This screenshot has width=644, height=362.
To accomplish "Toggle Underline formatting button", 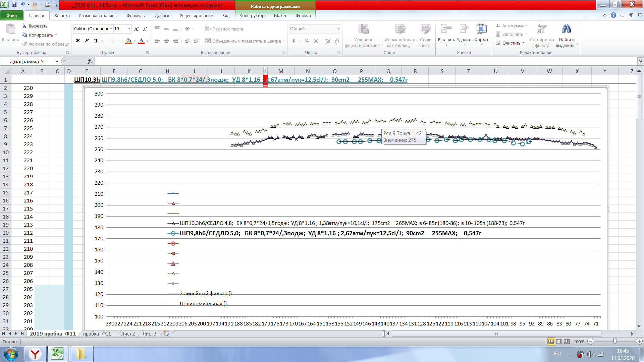I will pyautogui.click(x=96, y=41).
